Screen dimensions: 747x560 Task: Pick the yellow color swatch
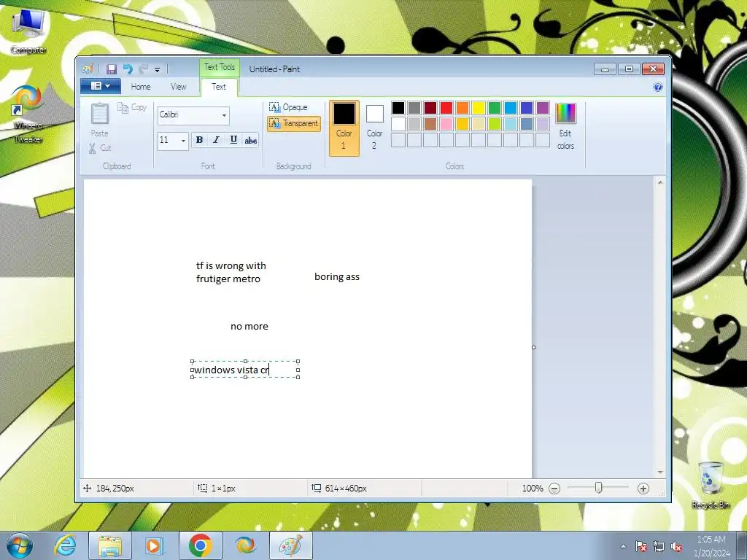[479, 108]
